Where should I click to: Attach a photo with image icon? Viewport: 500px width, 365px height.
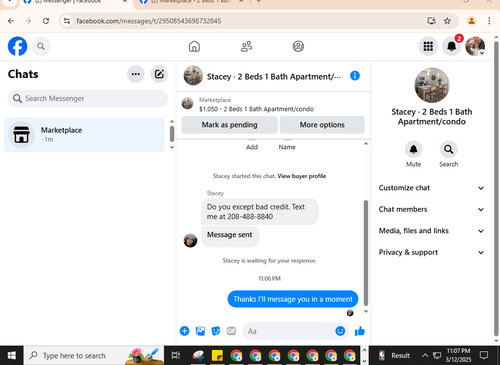[x=200, y=331]
